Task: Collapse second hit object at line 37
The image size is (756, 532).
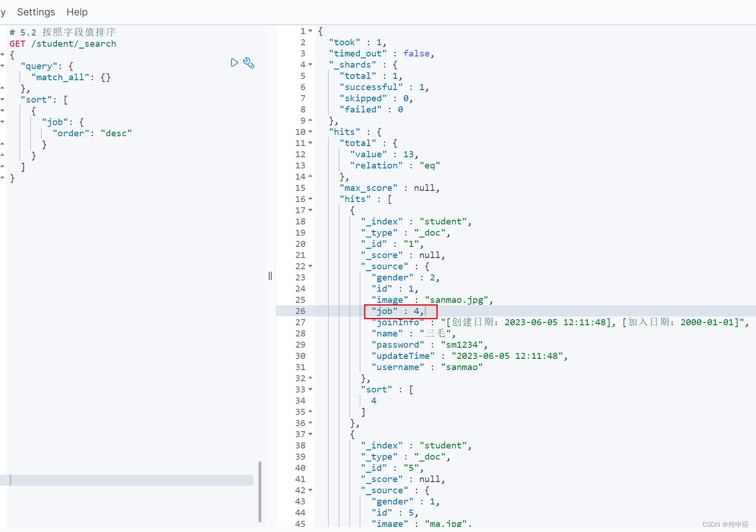Action: click(310, 434)
